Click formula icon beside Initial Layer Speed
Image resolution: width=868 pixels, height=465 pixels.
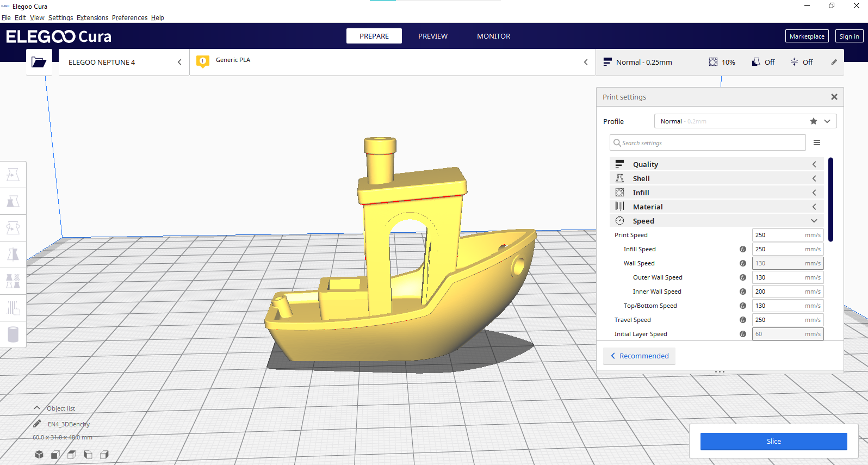(743, 334)
